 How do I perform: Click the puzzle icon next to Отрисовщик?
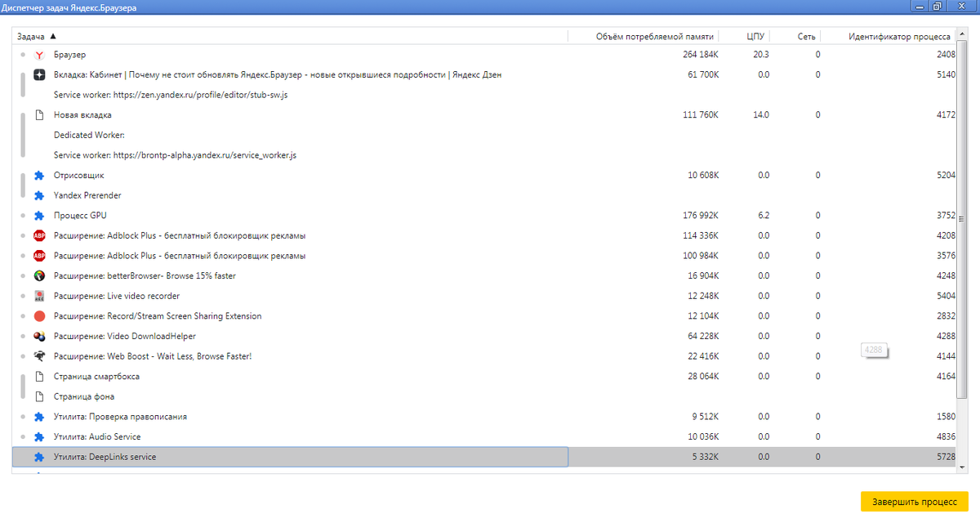pos(39,176)
